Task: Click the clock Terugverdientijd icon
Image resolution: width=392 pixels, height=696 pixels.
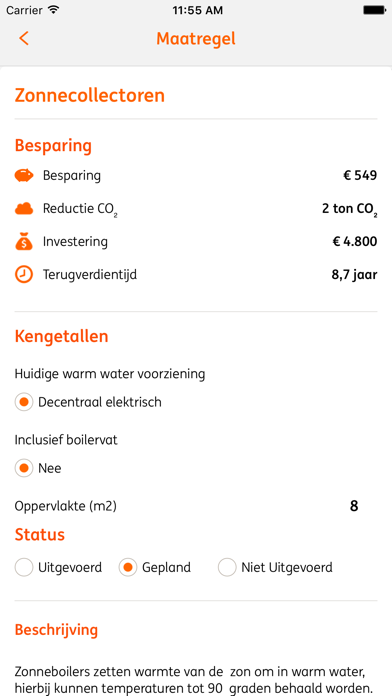Action: coord(24,275)
